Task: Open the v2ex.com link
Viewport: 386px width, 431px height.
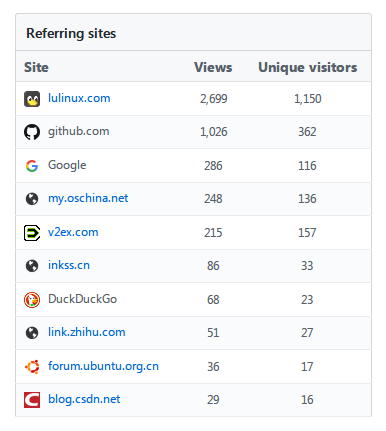Action: pyautogui.click(x=73, y=232)
